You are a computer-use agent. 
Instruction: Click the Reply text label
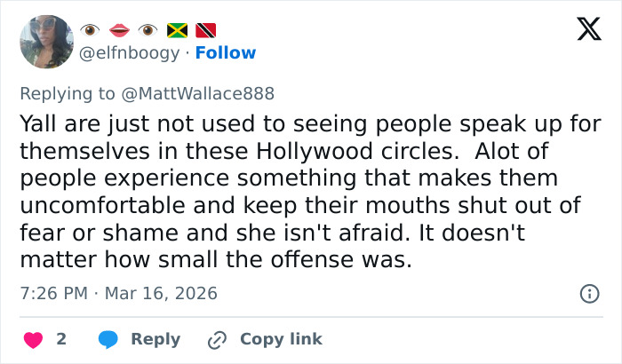click(x=155, y=339)
